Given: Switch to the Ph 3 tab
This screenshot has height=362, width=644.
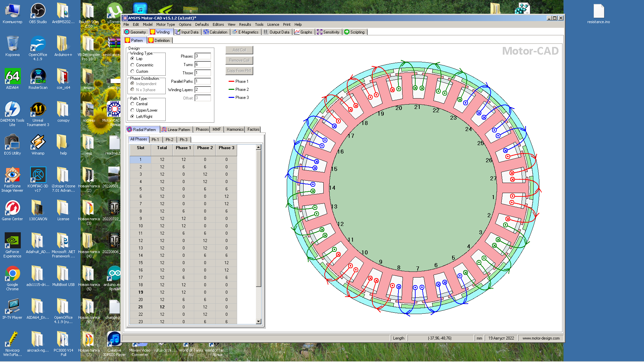Looking at the screenshot, I should [x=183, y=140].
